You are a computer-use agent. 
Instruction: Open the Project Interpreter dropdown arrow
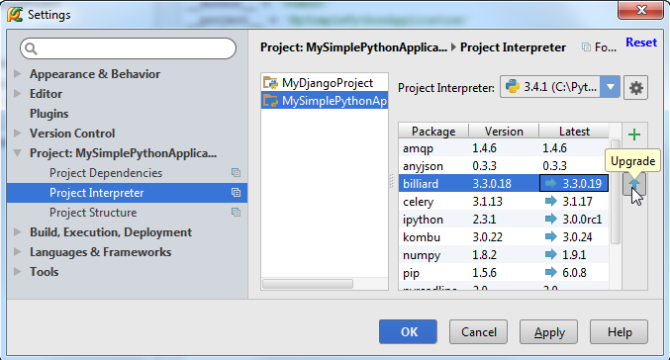click(610, 88)
